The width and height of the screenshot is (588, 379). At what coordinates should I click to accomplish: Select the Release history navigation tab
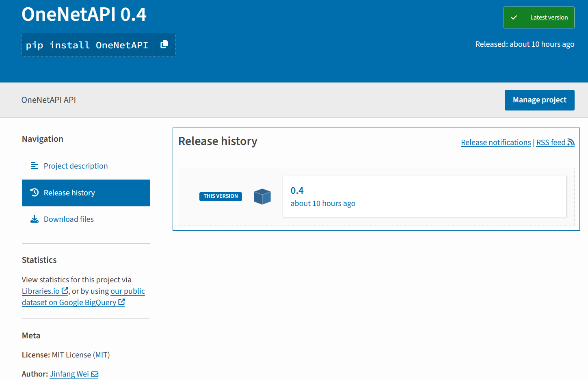tap(86, 193)
